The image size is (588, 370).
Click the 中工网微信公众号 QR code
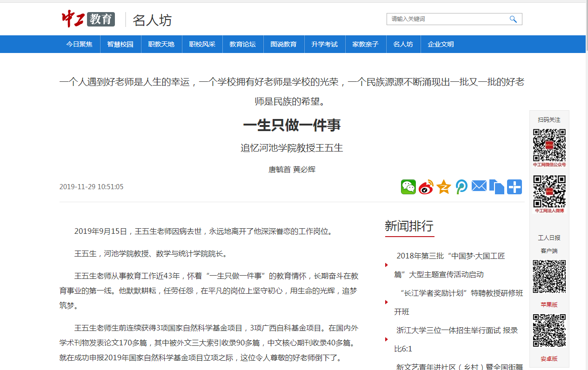[x=549, y=145]
